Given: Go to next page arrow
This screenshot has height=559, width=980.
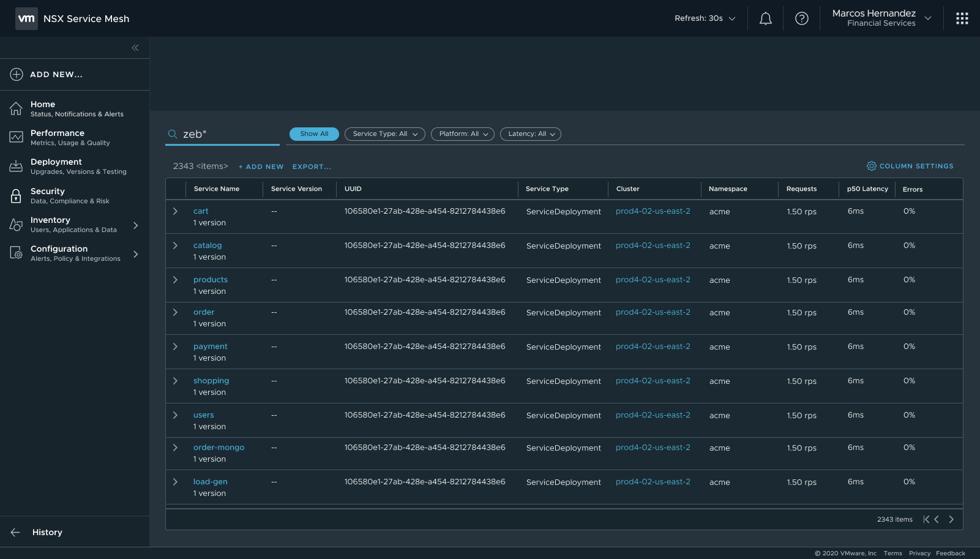Looking at the screenshot, I should point(951,519).
